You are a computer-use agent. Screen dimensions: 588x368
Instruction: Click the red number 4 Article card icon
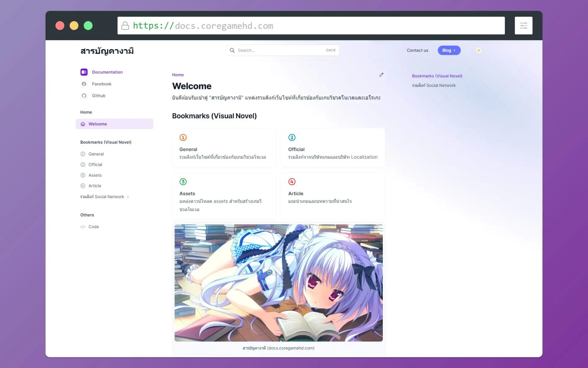292,182
